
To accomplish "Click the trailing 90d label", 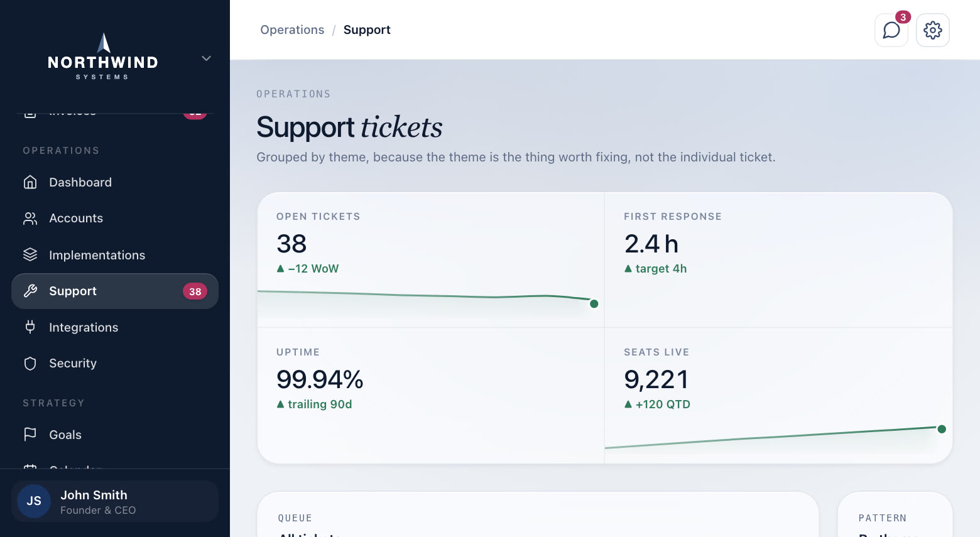I will pos(320,404).
